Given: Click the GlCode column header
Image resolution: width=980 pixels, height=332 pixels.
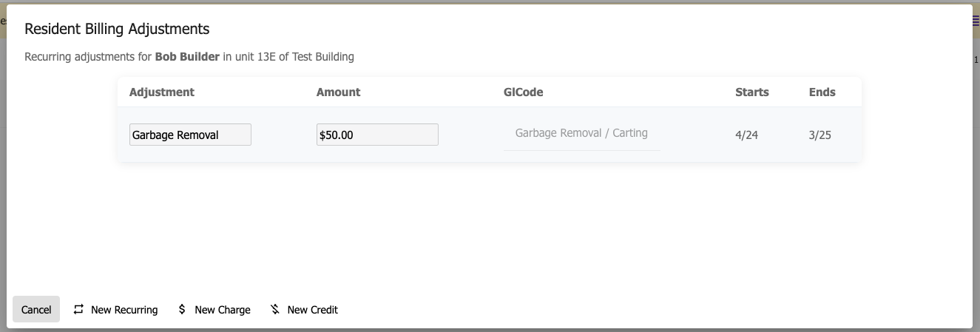Looking at the screenshot, I should pos(524,92).
